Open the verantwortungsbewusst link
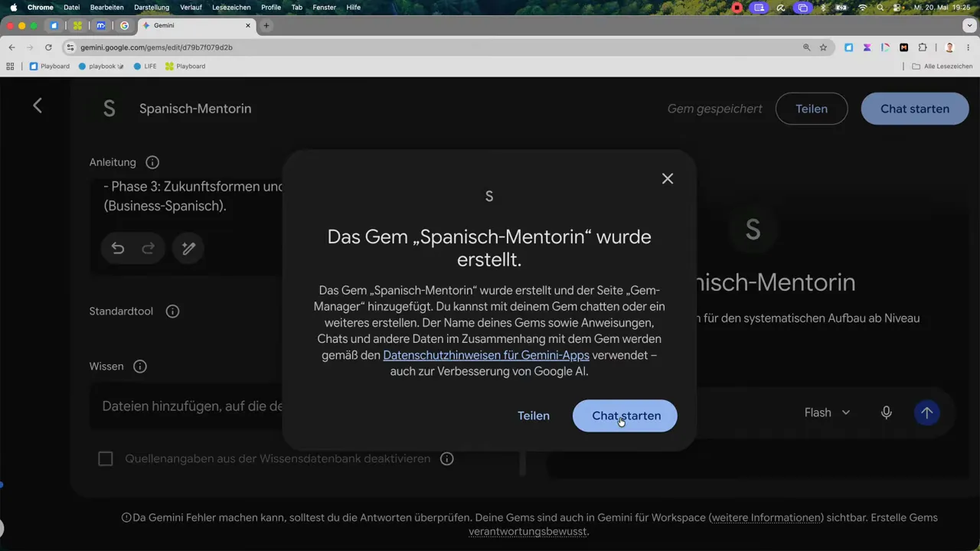This screenshot has height=551, width=980. point(528,531)
